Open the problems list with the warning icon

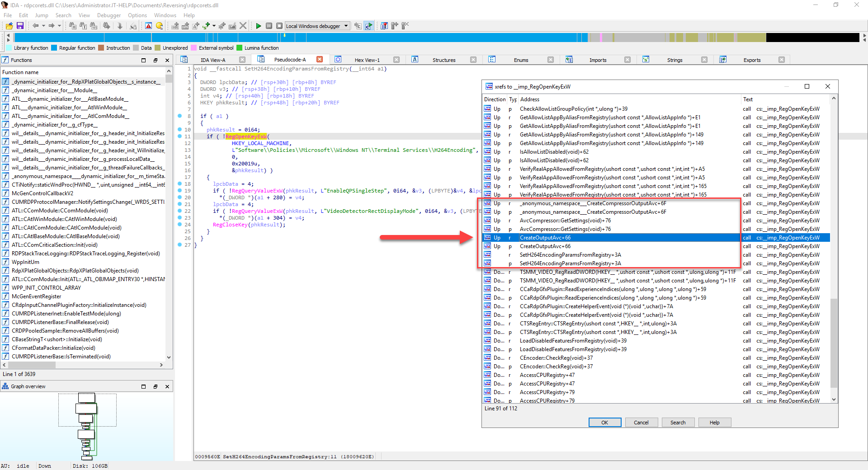149,26
